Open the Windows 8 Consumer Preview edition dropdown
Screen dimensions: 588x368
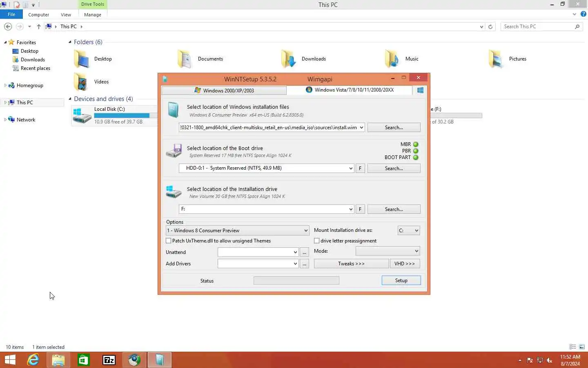pyautogui.click(x=237, y=231)
